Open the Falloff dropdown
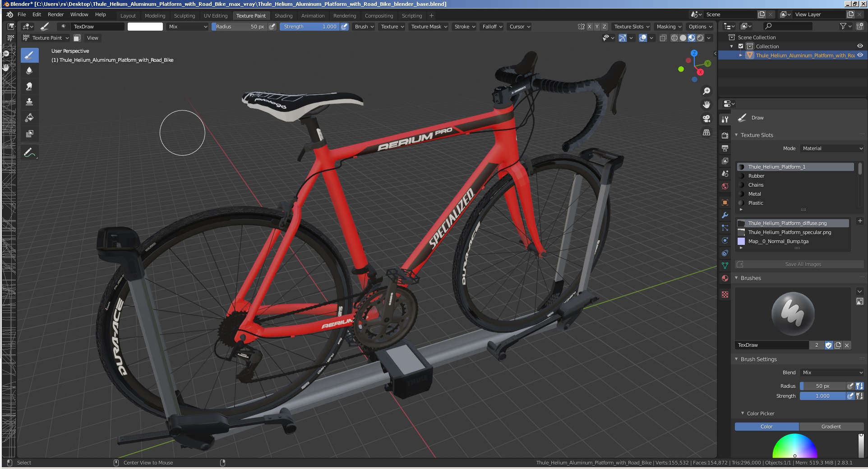868x469 pixels. (x=492, y=27)
